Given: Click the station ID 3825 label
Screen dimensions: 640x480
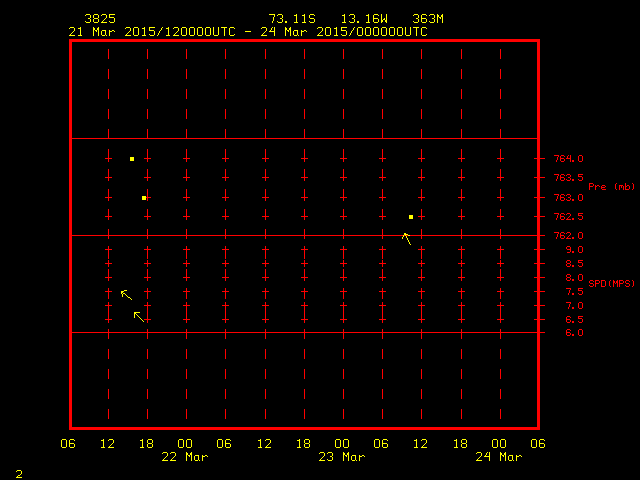Looking at the screenshot, I should point(100,19).
